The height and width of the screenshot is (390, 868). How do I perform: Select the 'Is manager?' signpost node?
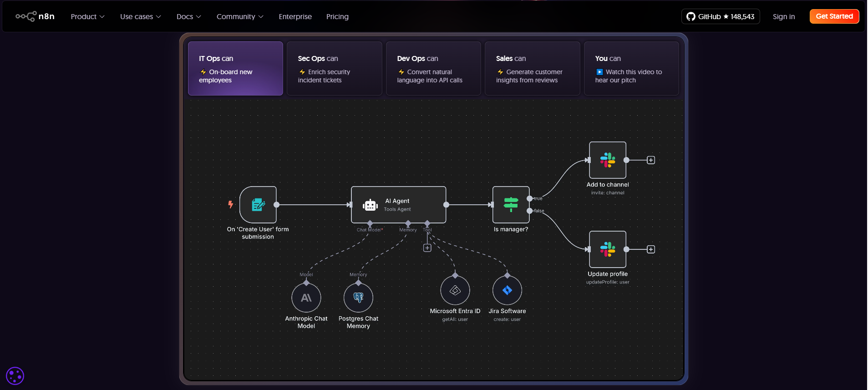[511, 205]
